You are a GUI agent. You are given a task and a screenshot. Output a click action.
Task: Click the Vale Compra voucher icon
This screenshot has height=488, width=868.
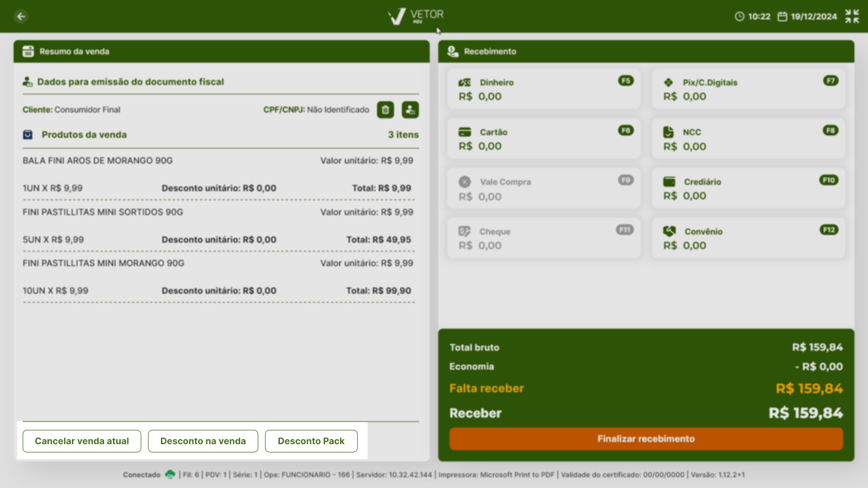pyautogui.click(x=465, y=182)
